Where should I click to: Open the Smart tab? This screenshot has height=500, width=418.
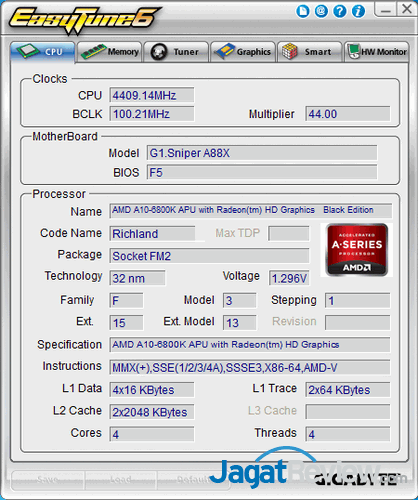pos(310,52)
